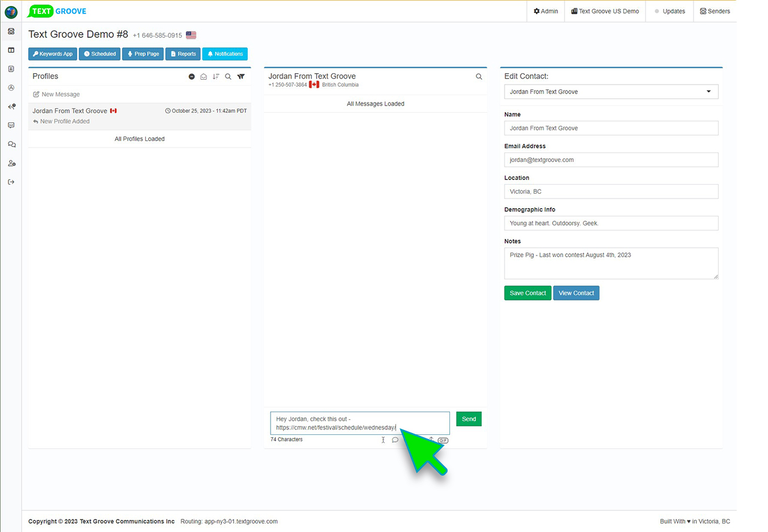Click the All Messages Loaded text
The width and height of the screenshot is (768, 532).
click(376, 104)
